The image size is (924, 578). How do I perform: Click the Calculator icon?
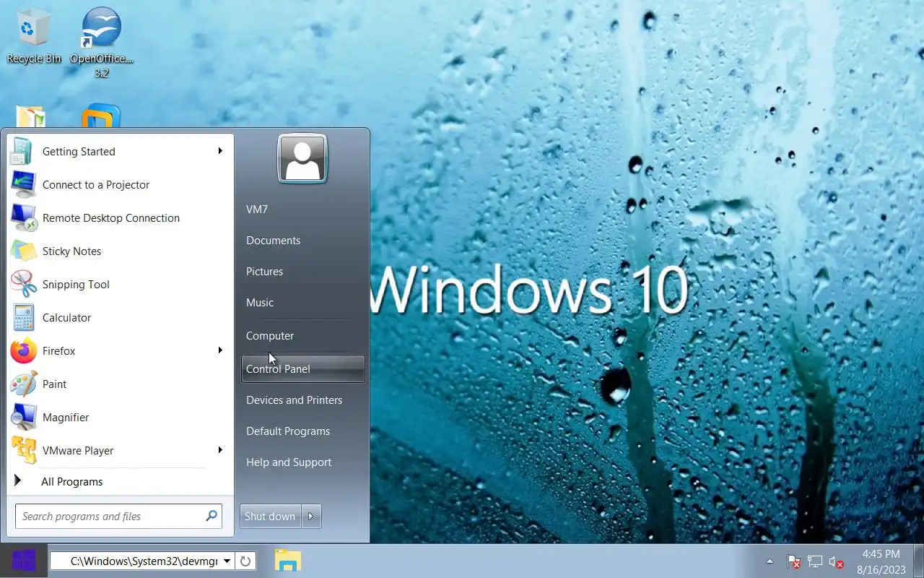coord(23,317)
